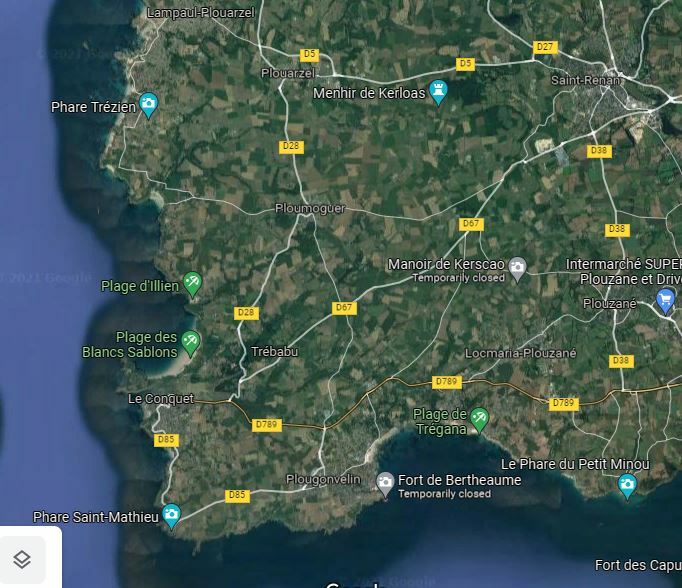The image size is (682, 588).
Task: Select the Lampaul-Plouarzel place label
Action: click(201, 13)
